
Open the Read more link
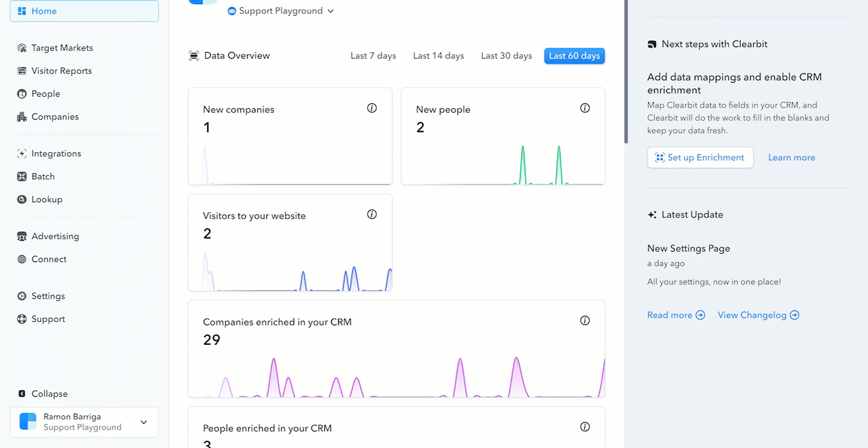coord(676,315)
